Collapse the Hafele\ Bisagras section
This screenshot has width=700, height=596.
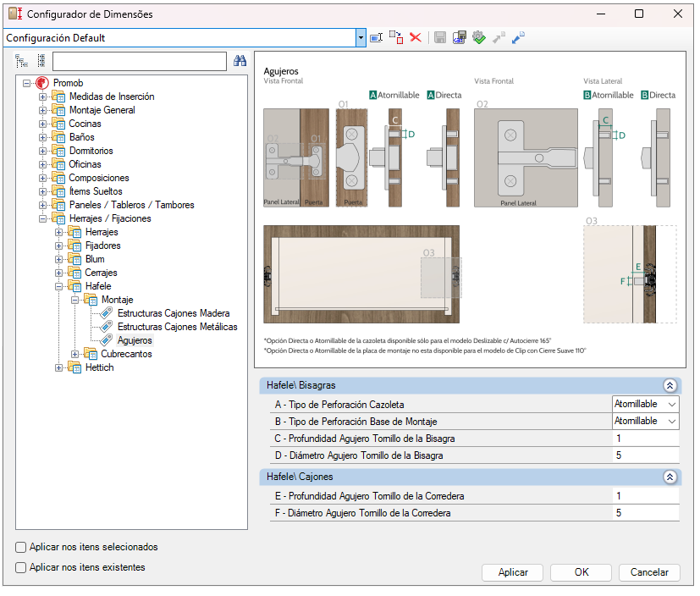670,385
